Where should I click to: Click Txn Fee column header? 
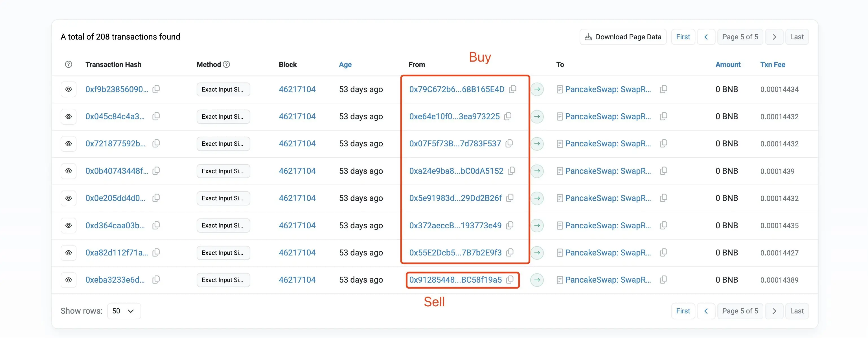[x=772, y=64]
